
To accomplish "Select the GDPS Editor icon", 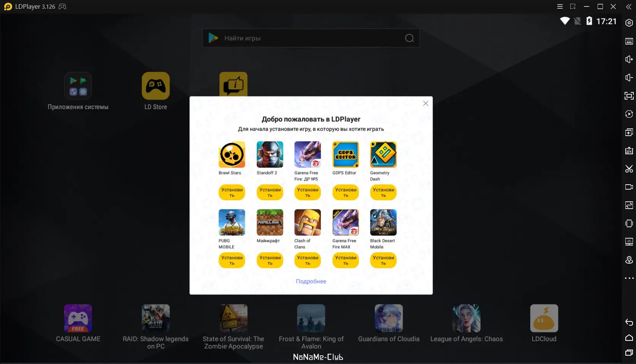I will pos(346,155).
